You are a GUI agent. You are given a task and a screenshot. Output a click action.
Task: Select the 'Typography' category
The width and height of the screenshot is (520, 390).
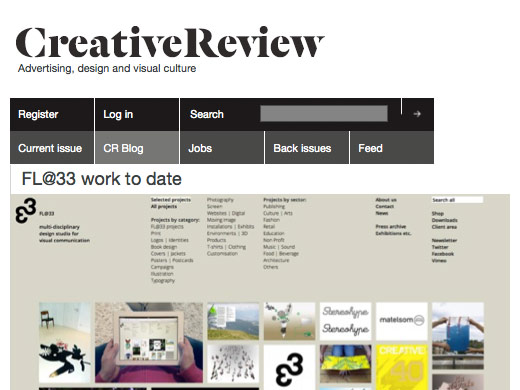163,280
